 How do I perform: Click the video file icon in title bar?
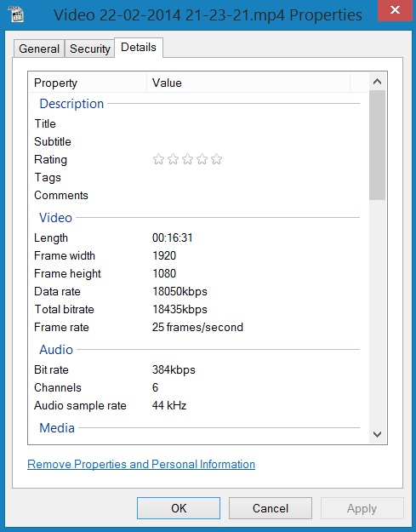pyautogui.click(x=16, y=14)
